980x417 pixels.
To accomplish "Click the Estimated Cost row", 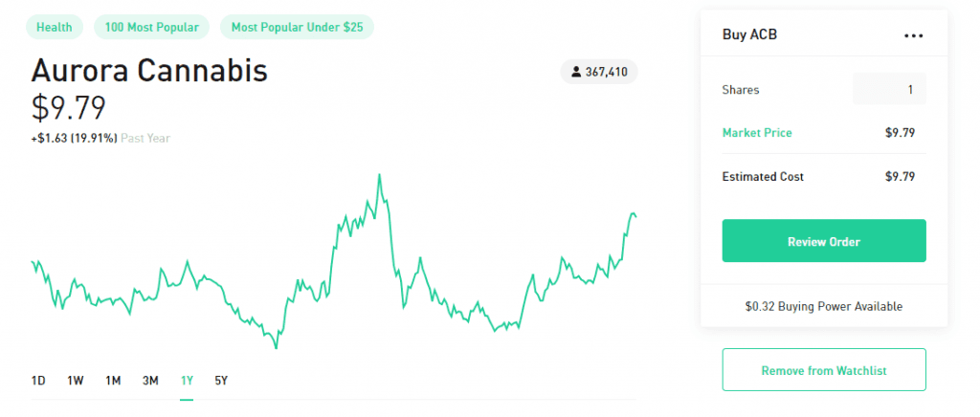I will pyautogui.click(x=824, y=177).
